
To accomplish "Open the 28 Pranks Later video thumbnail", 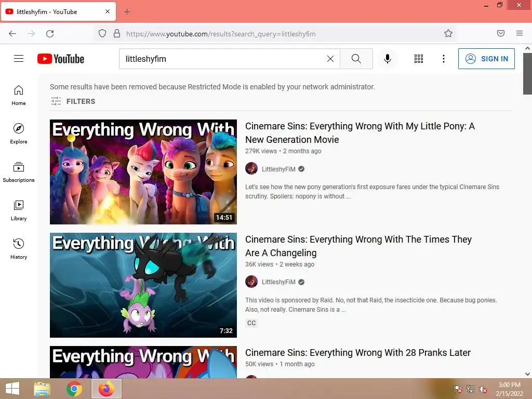I will (x=143, y=362).
